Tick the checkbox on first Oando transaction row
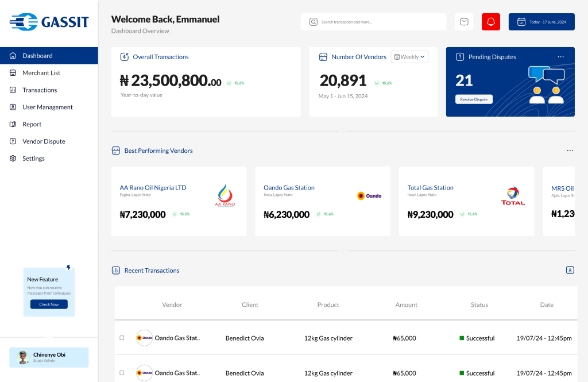The height and width of the screenshot is (382, 588). (122, 338)
